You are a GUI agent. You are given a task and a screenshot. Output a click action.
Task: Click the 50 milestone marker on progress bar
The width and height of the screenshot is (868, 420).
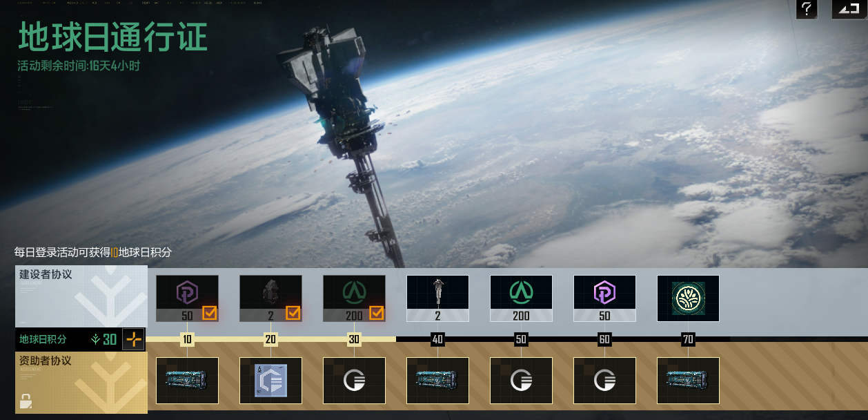[x=521, y=339]
